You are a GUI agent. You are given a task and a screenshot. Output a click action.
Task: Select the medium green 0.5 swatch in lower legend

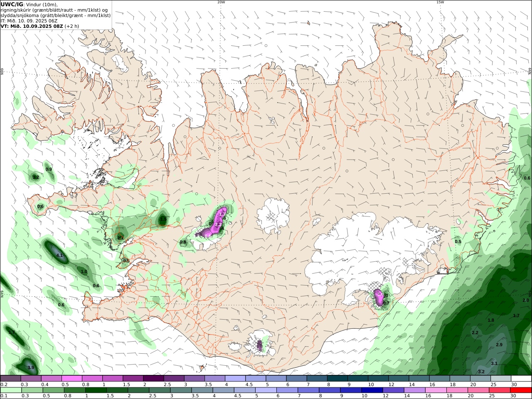[x=54, y=390]
